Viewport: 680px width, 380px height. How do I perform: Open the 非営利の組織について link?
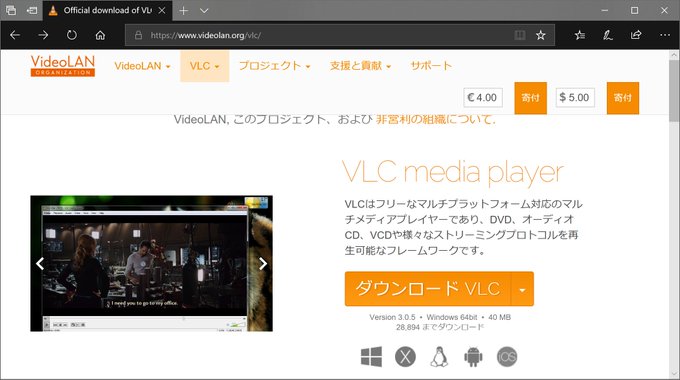coord(435,119)
